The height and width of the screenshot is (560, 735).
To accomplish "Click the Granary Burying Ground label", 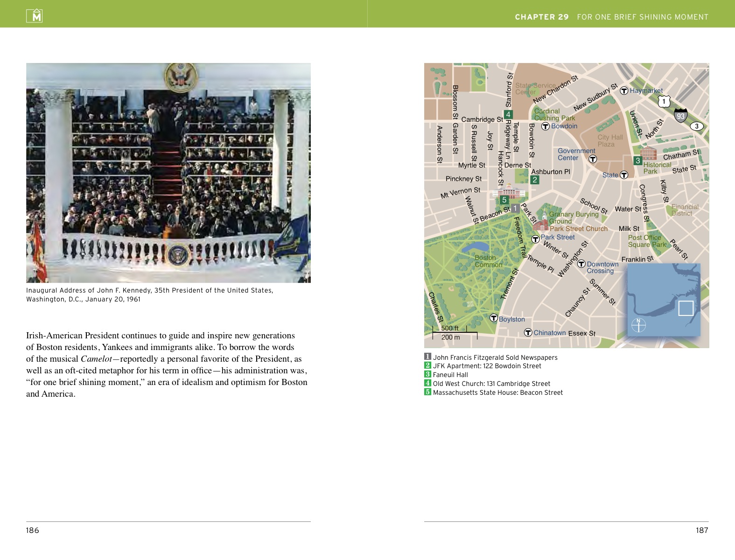I will point(574,217).
